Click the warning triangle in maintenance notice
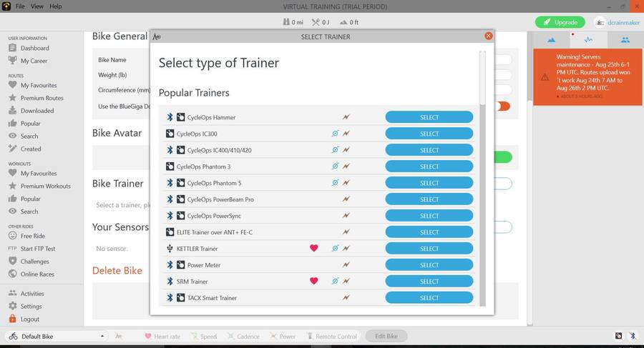The width and height of the screenshot is (644, 348). pyautogui.click(x=545, y=76)
